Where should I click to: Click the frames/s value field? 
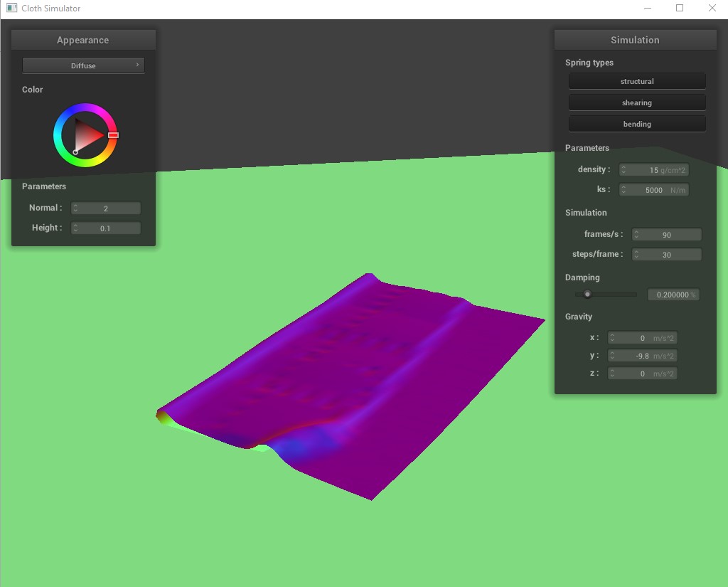[667, 235]
